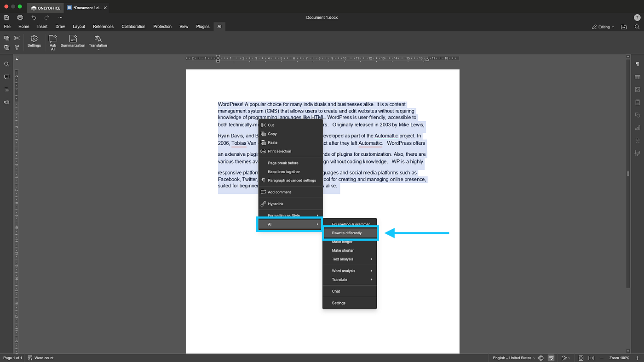Click the search magnifier in the top right
644x362 pixels.
pos(637,27)
